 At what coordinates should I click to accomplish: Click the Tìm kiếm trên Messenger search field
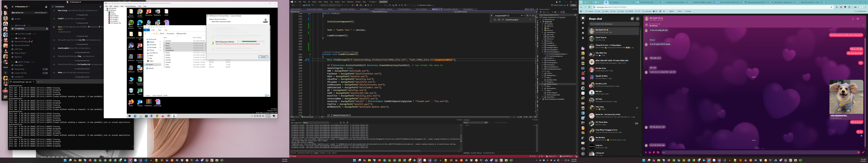614,24
